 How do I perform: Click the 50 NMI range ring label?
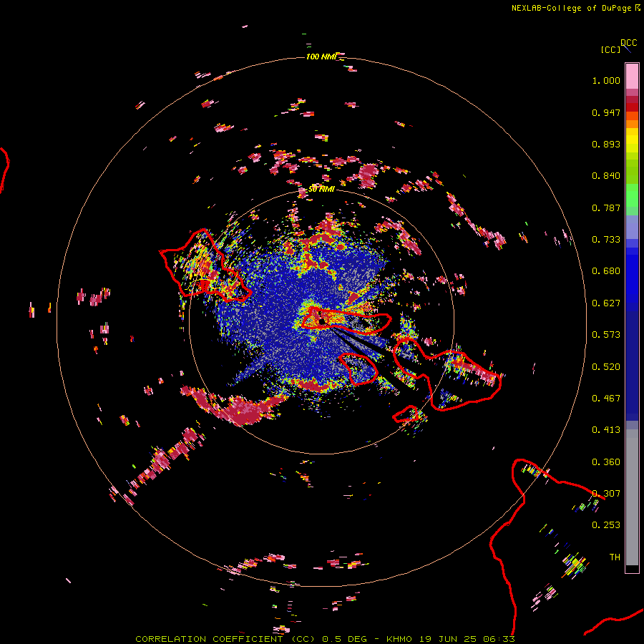[321, 189]
